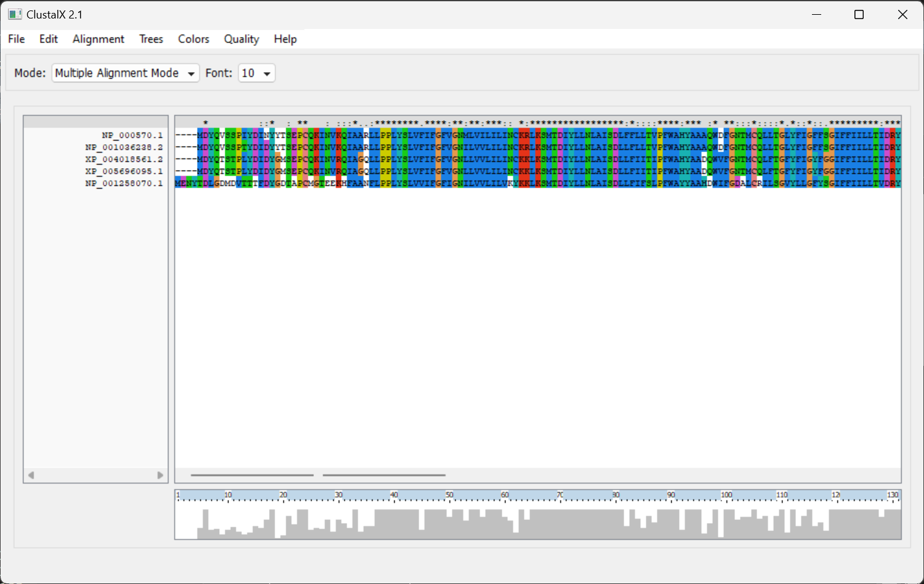Open the File menu
The height and width of the screenshot is (584, 924).
tap(17, 39)
